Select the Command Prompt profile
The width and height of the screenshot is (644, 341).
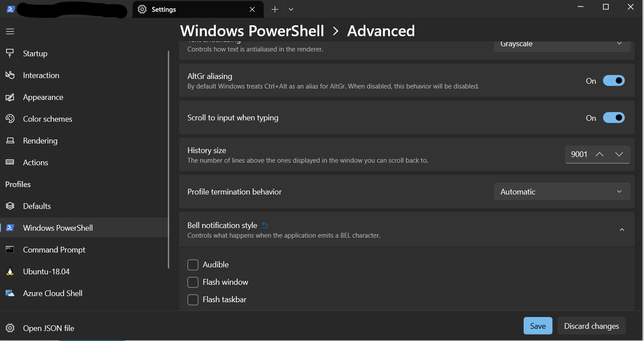tap(54, 249)
